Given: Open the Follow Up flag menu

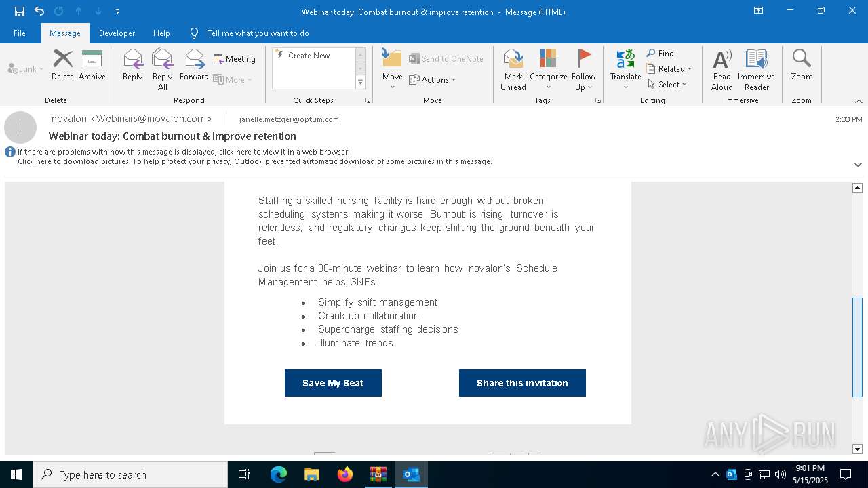Looking at the screenshot, I should (x=583, y=69).
